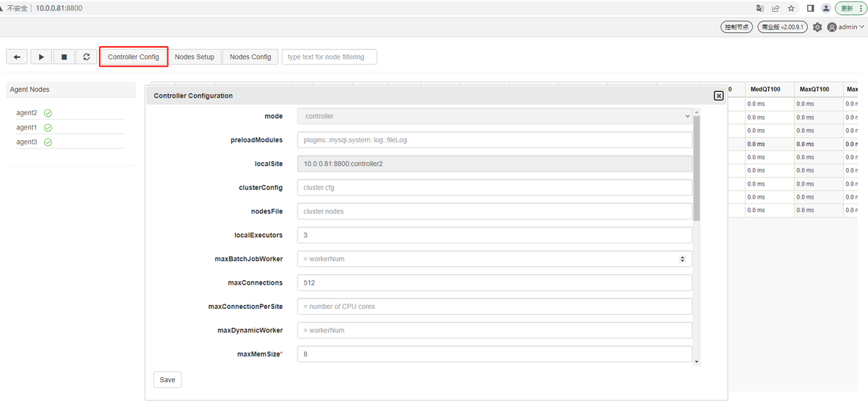
Task: Open the Nodes Setup tab
Action: pos(195,56)
